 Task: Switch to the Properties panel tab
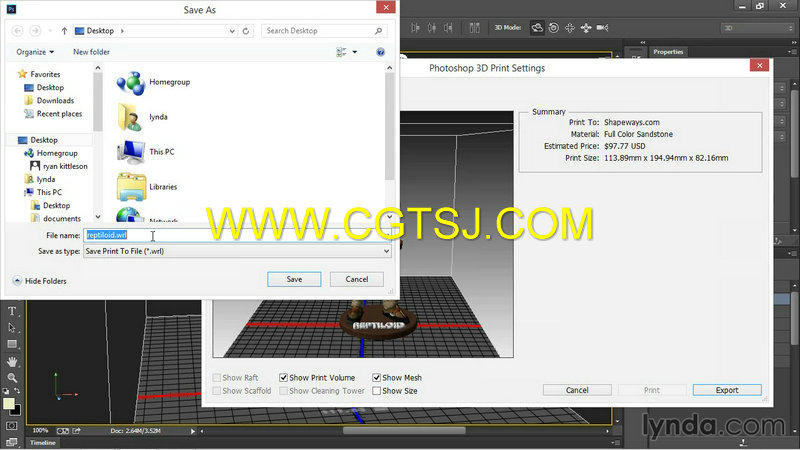point(668,52)
